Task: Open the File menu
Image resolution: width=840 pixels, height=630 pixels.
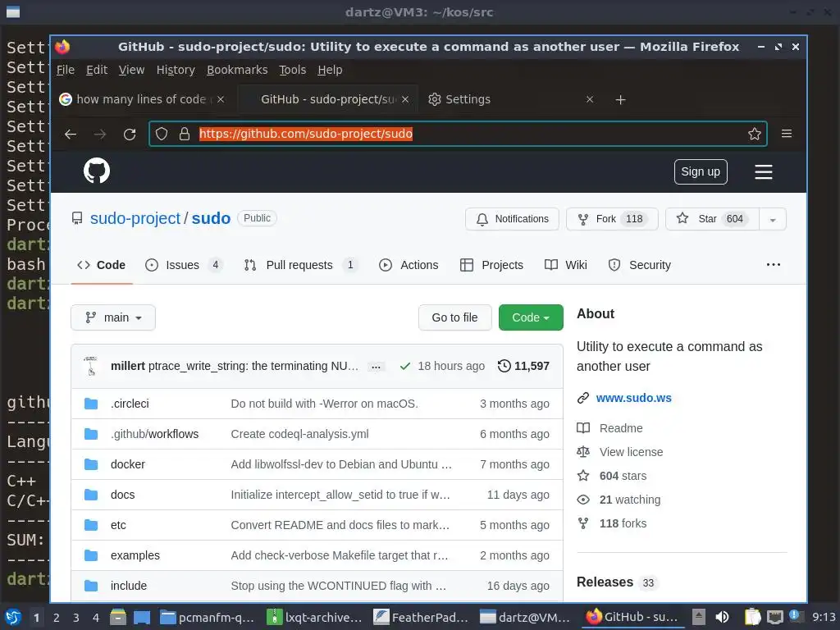Action: [x=66, y=70]
